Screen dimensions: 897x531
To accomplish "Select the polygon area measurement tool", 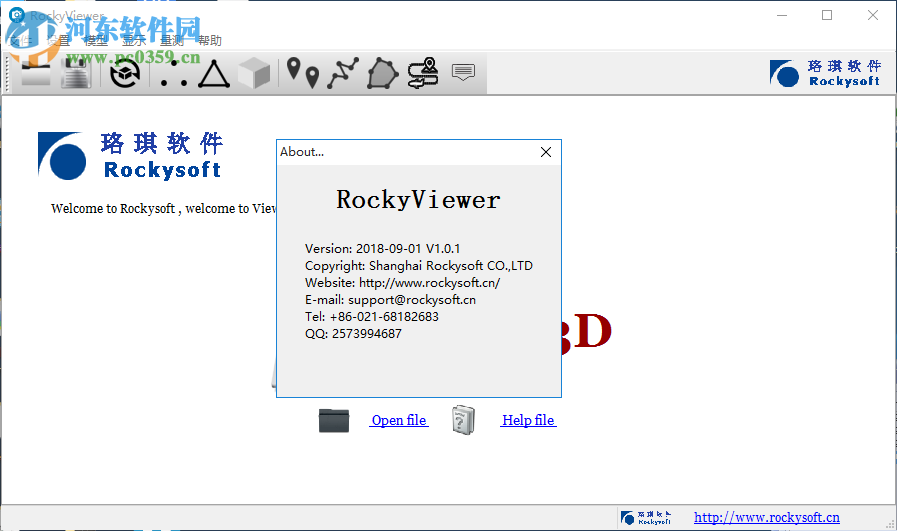I will tap(382, 73).
